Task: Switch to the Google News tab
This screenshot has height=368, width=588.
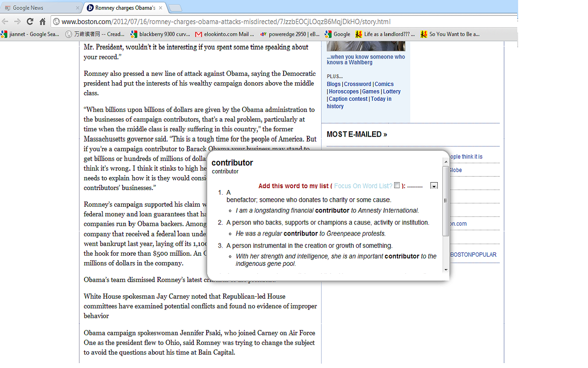Action: point(41,8)
